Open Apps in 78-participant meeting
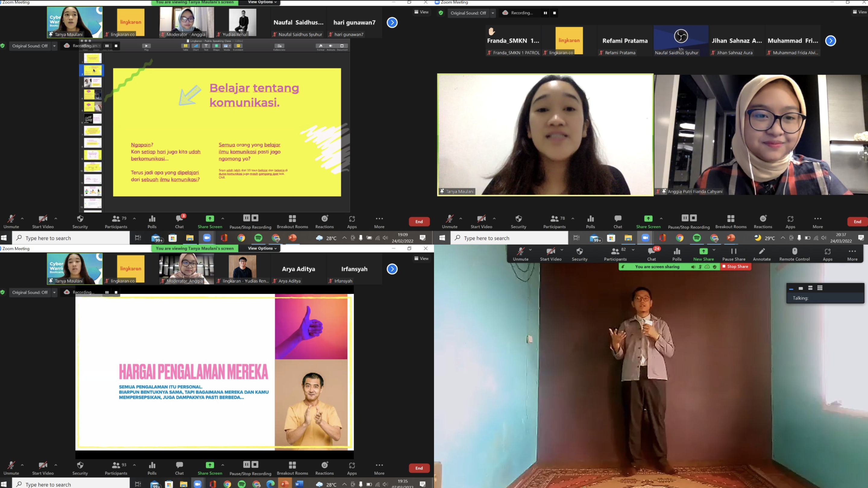The image size is (868, 488). coord(790,222)
